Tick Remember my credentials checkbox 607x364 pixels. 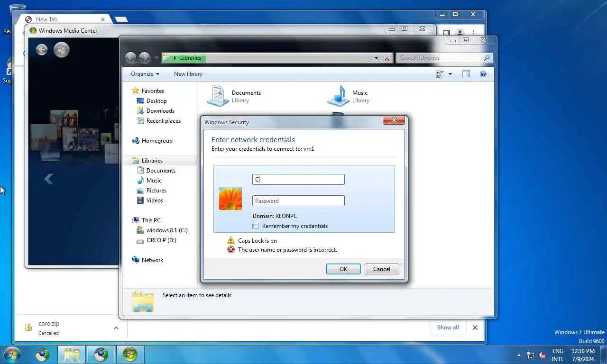coord(256,226)
